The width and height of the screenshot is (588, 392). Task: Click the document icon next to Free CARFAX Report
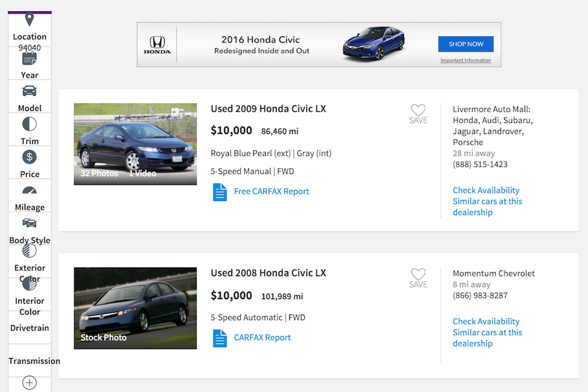tap(220, 192)
